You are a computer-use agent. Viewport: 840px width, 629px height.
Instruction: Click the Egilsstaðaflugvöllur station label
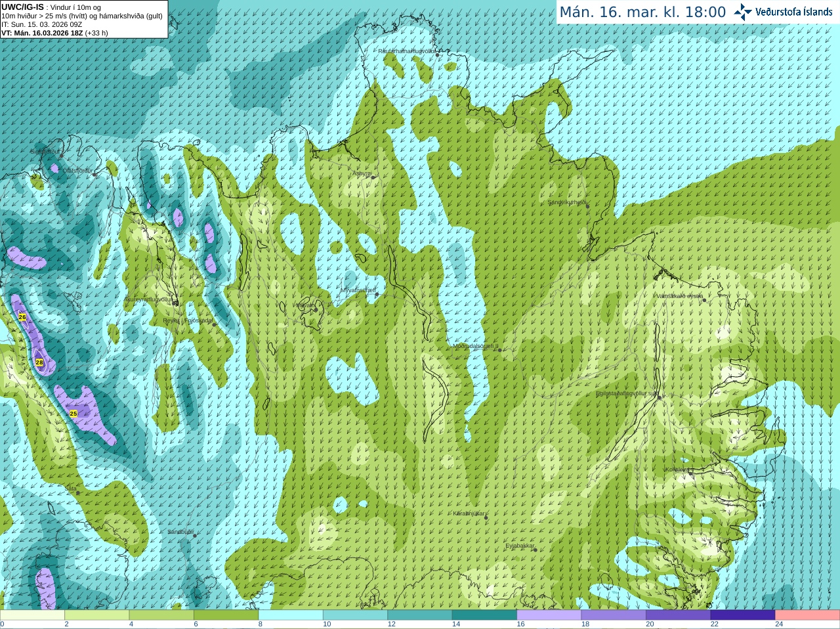click(626, 393)
